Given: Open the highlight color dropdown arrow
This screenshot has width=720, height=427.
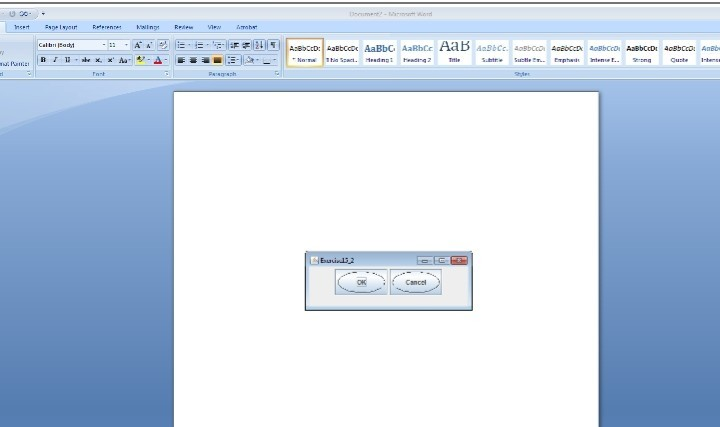Looking at the screenshot, I should 149,60.
